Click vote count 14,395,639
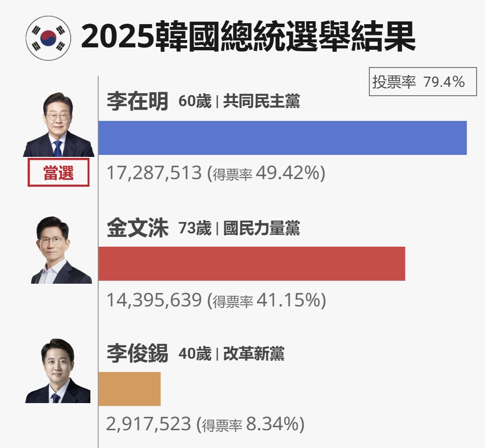 tap(154, 300)
